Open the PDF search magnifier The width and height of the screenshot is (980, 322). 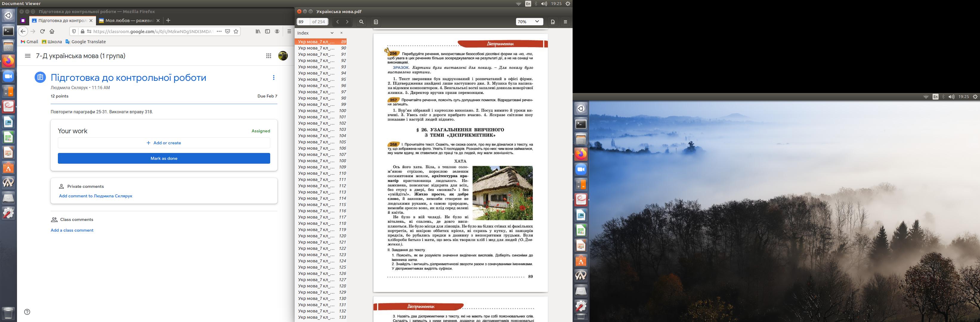click(x=361, y=22)
